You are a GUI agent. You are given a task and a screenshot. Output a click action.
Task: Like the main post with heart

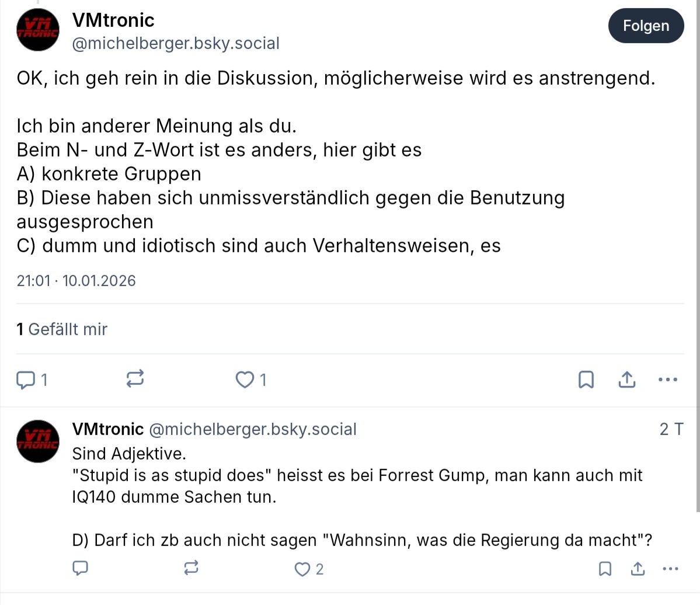(x=245, y=380)
